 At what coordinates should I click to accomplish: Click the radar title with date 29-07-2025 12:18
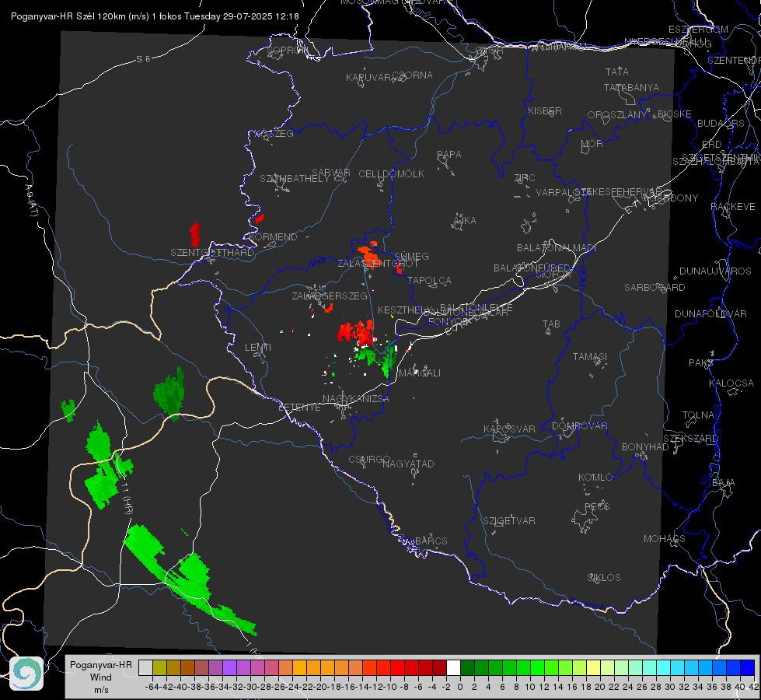point(155,16)
